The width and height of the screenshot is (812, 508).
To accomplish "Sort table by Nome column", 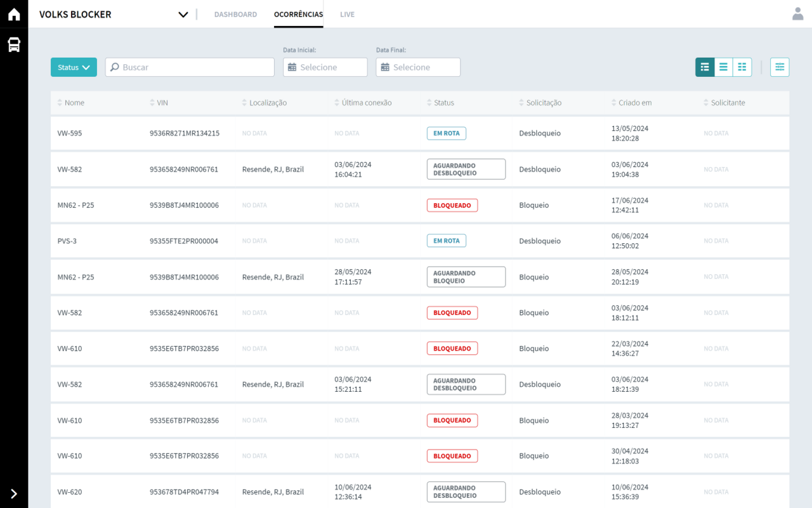I will 71,103.
